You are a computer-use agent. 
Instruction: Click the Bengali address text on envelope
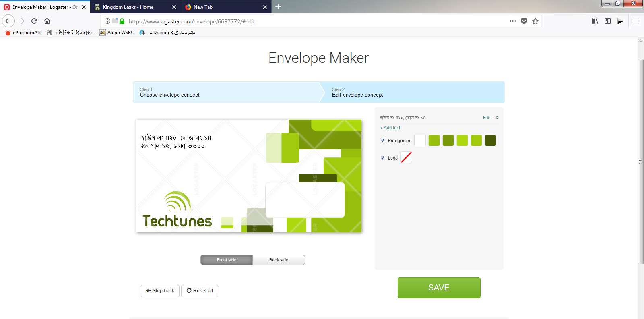click(x=176, y=142)
